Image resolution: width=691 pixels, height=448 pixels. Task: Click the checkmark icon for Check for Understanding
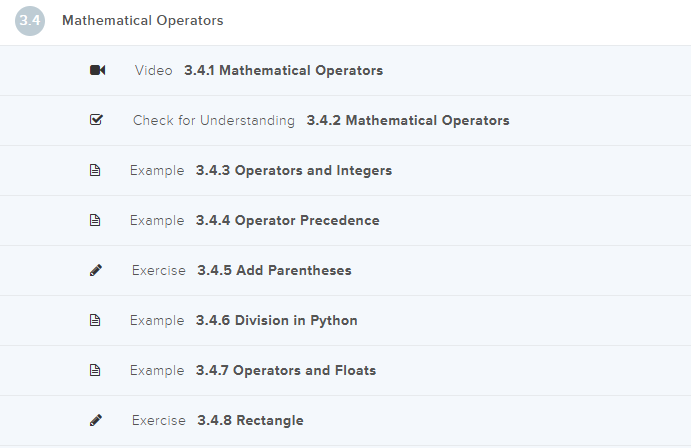(x=96, y=121)
